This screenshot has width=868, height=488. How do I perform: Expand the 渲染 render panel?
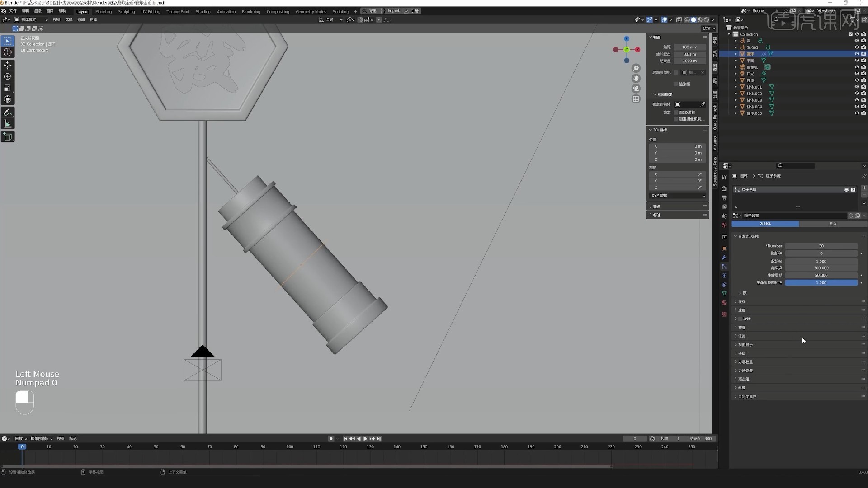pyautogui.click(x=798, y=336)
